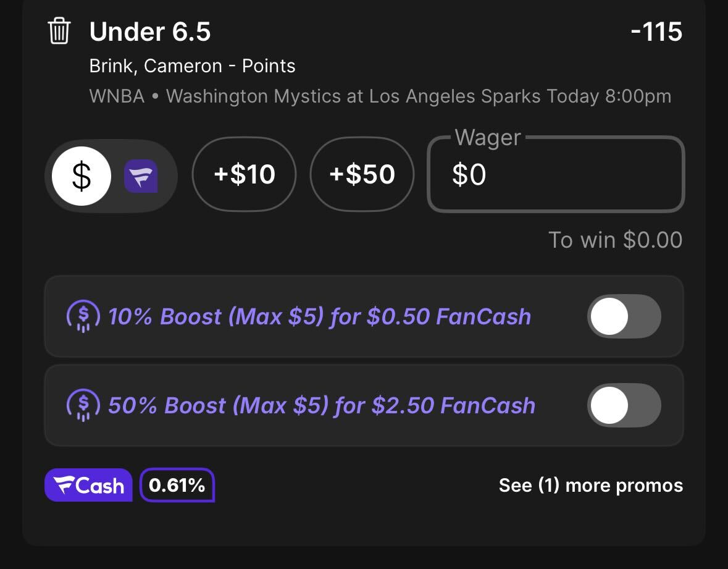
Task: Add $10 to the wager
Action: click(245, 174)
